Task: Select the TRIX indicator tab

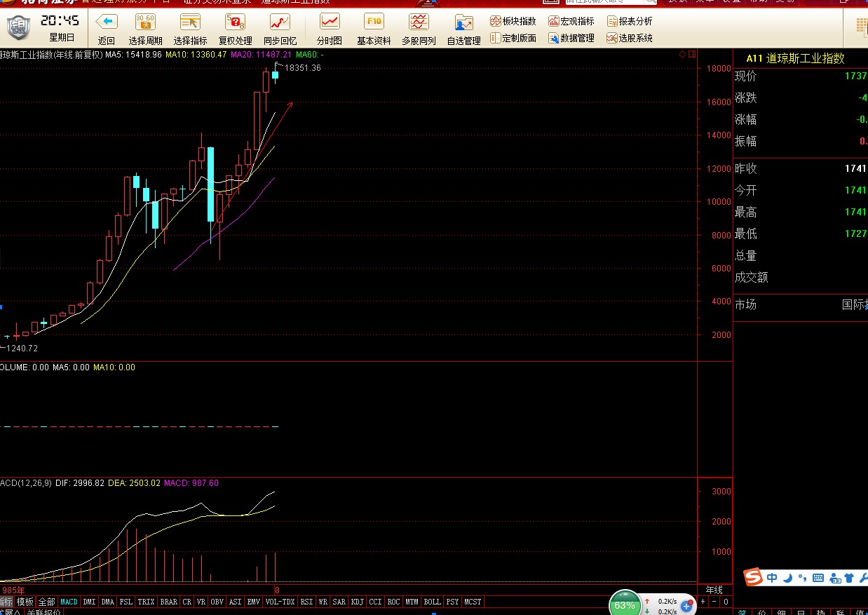Action: tap(146, 602)
